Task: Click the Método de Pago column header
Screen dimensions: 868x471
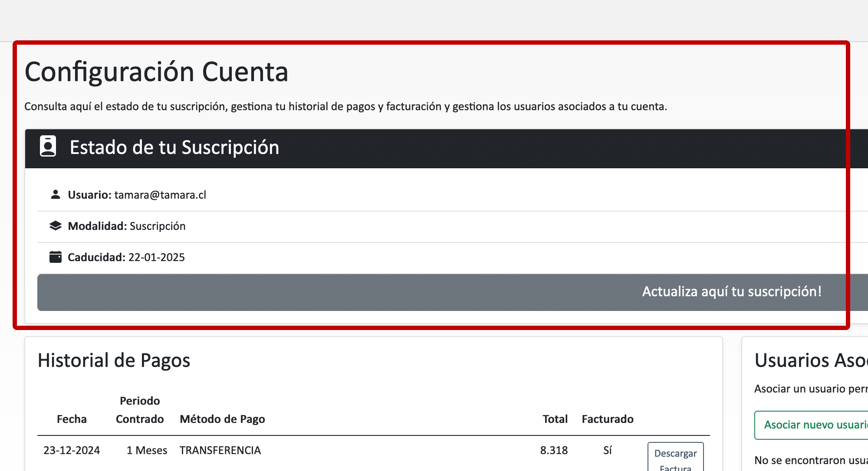Action: point(222,419)
